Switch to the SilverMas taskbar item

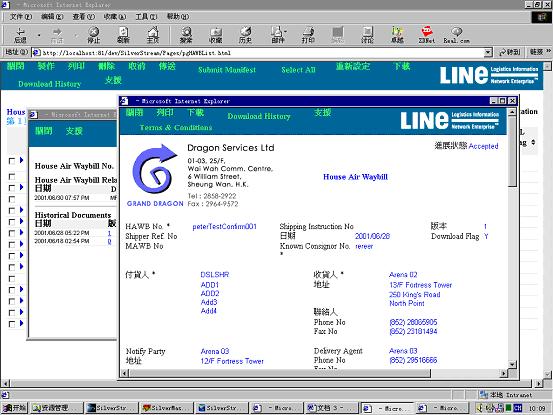point(167,408)
